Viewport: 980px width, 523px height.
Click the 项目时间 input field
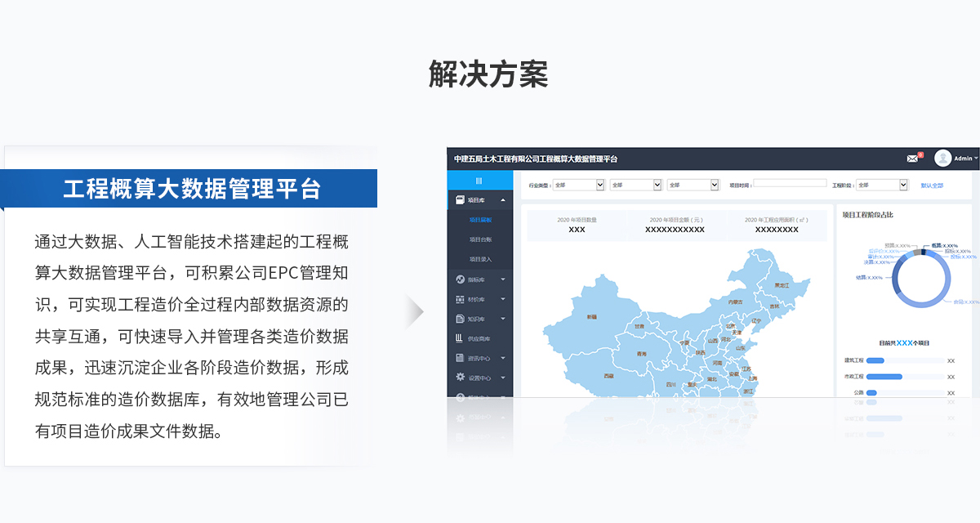[790, 184]
